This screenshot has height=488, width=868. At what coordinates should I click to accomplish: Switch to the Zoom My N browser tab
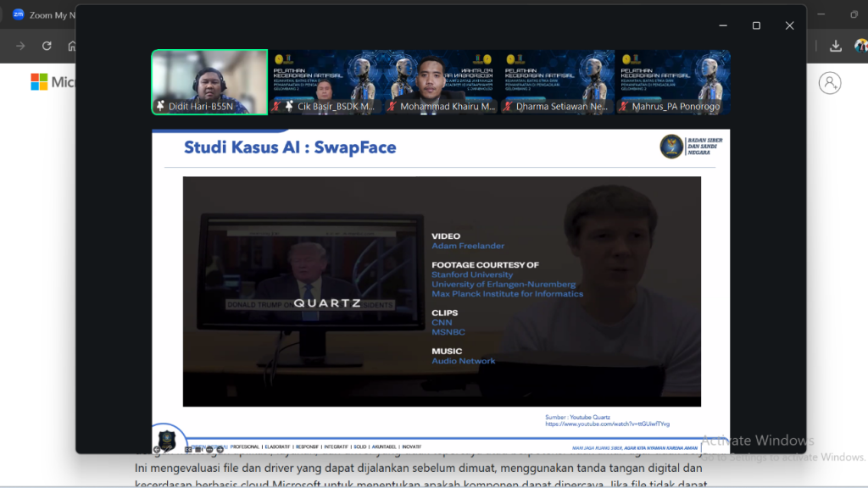pyautogui.click(x=43, y=15)
